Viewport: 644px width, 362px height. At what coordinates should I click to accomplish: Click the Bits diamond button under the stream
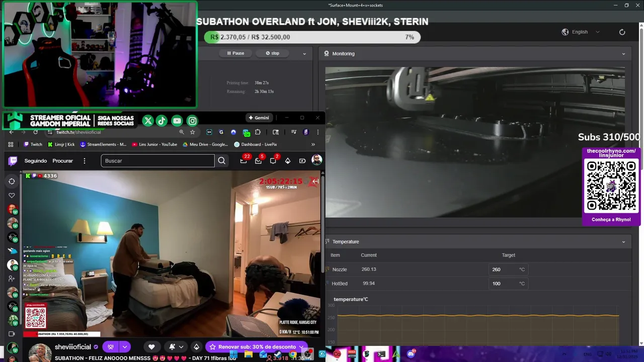pyautogui.click(x=196, y=347)
